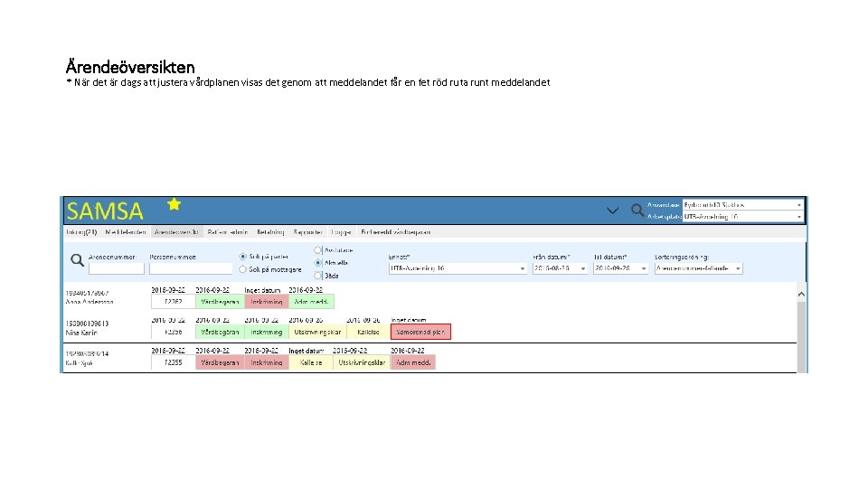This screenshot has height=488, width=868.
Task: Open the Till datum date picker
Action: pos(620,268)
